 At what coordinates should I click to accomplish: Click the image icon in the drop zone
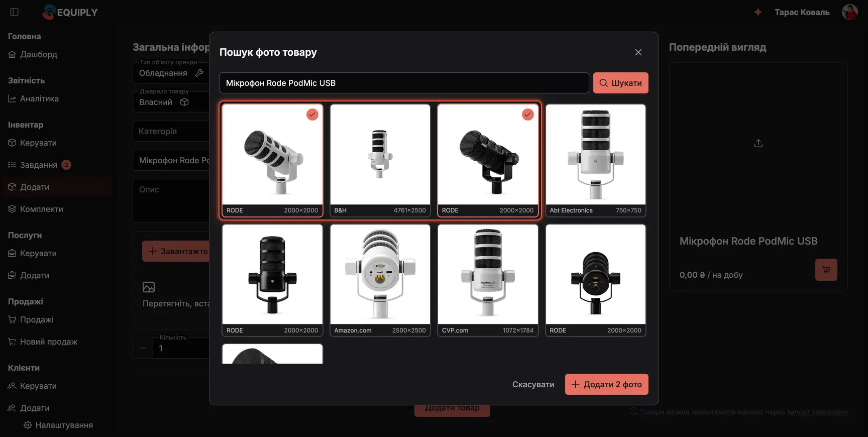pyautogui.click(x=149, y=287)
